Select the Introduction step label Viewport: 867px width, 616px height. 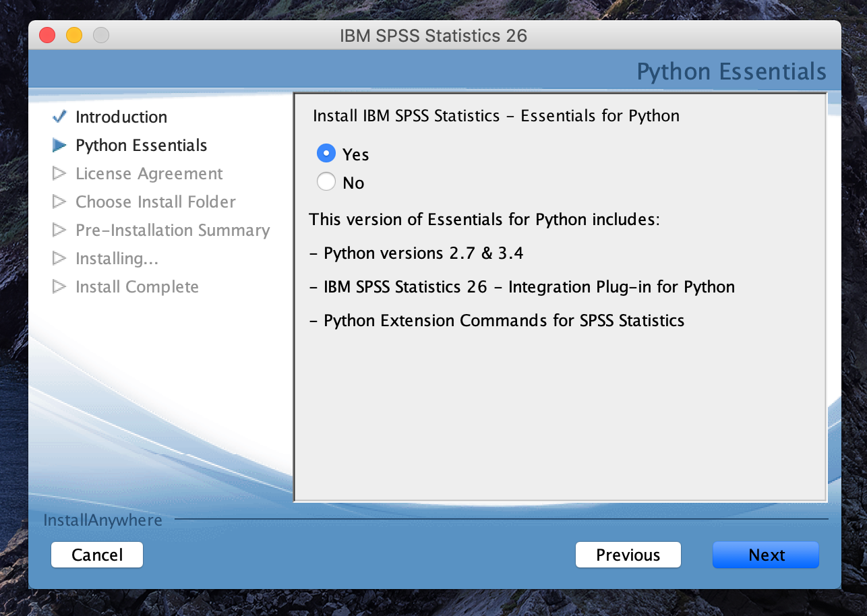point(121,117)
